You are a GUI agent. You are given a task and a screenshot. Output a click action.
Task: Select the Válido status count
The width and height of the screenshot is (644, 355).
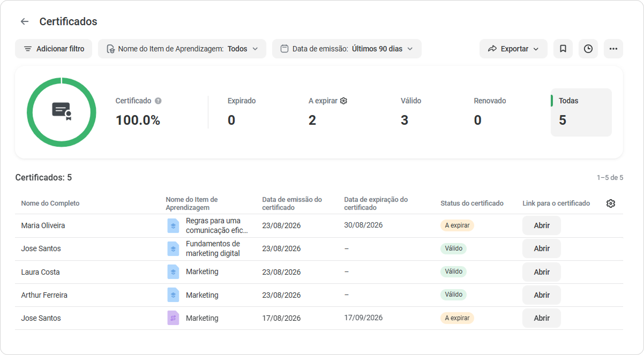point(411,112)
